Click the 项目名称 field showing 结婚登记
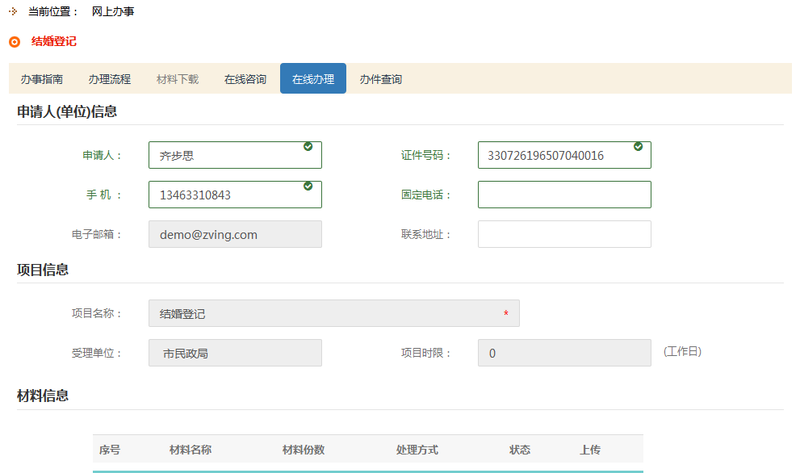Viewport: 800px width, 473px height. pyautogui.click(x=333, y=314)
